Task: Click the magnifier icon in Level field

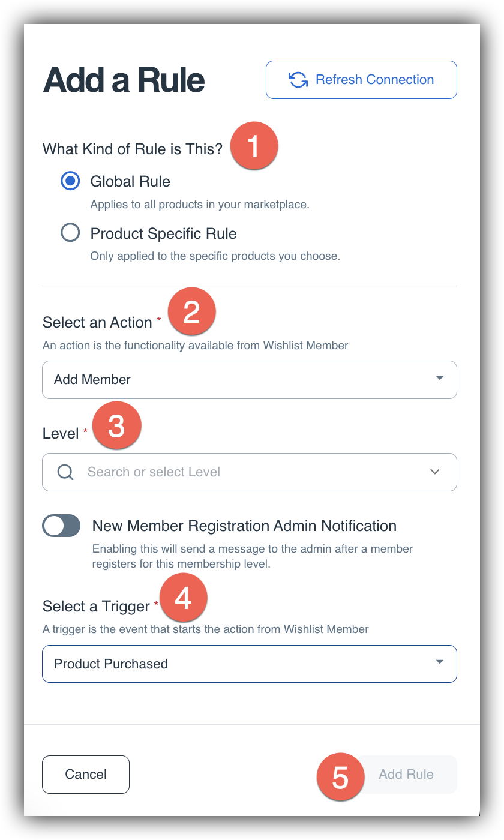Action: click(65, 472)
